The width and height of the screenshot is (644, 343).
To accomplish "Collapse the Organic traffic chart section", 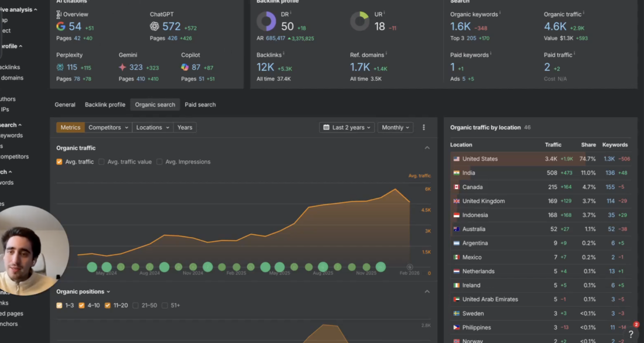I will point(427,148).
